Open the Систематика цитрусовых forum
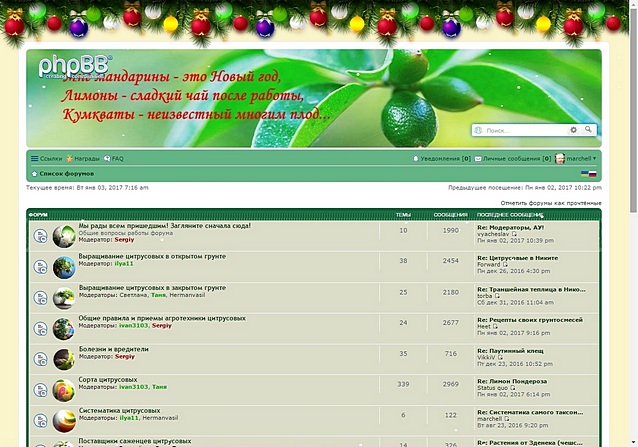Screen dimensions: 638x447 pos(120,410)
